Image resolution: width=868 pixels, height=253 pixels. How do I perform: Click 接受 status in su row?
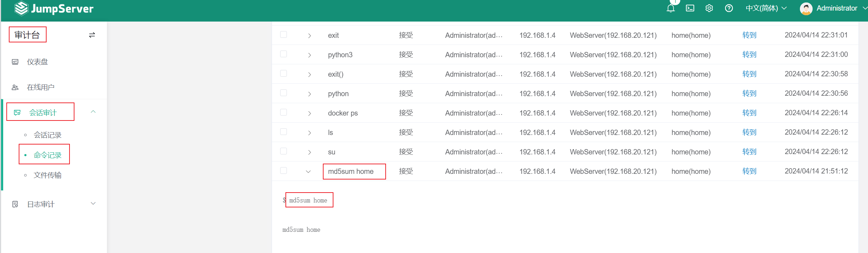point(406,152)
